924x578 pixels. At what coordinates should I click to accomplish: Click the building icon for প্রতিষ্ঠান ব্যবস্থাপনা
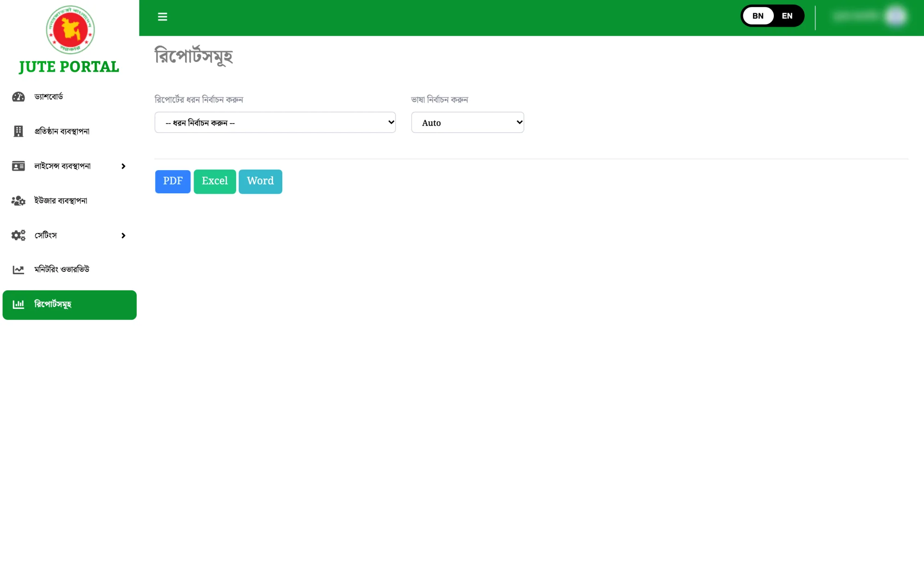(x=18, y=131)
